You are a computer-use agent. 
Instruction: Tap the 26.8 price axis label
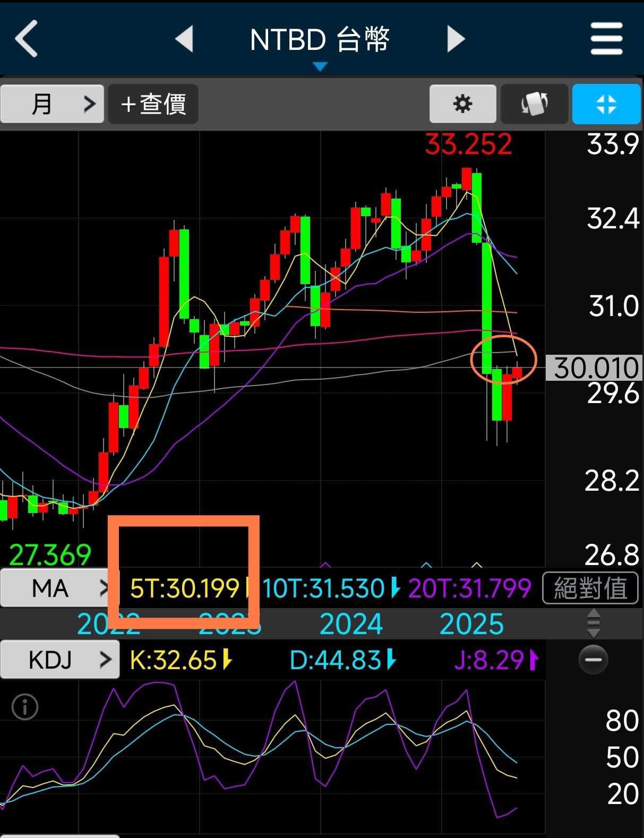612,555
